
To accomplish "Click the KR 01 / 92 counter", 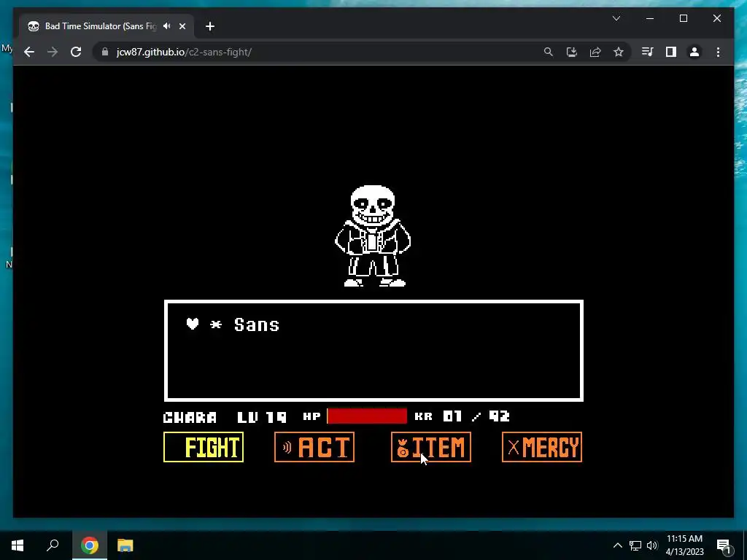I will tap(462, 416).
